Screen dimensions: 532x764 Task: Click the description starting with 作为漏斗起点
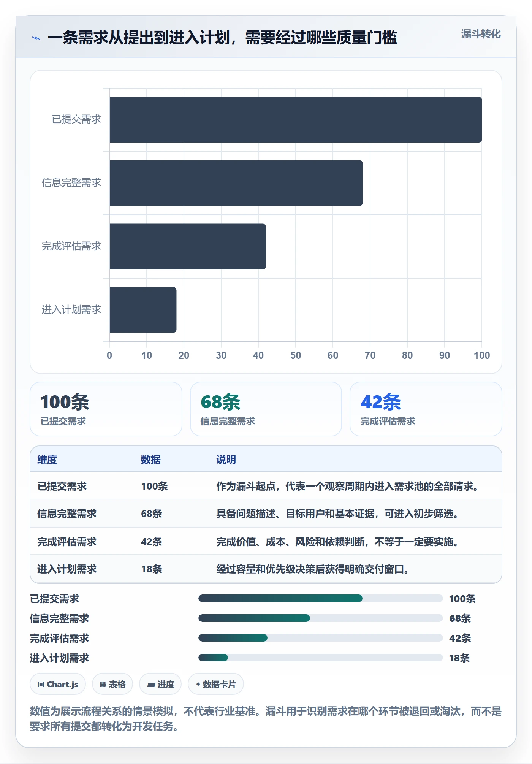[x=347, y=486]
